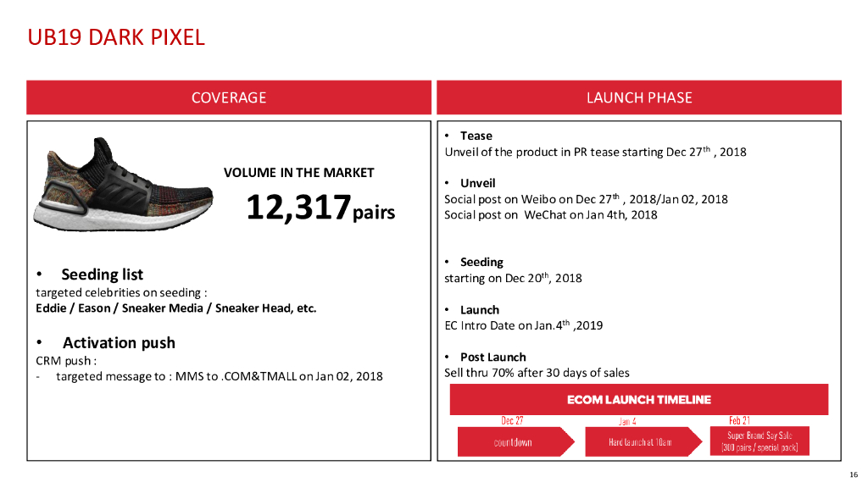Click the ECOM LAUNCH TIMELINE banner
The width and height of the screenshot is (868, 488).
[x=639, y=400]
